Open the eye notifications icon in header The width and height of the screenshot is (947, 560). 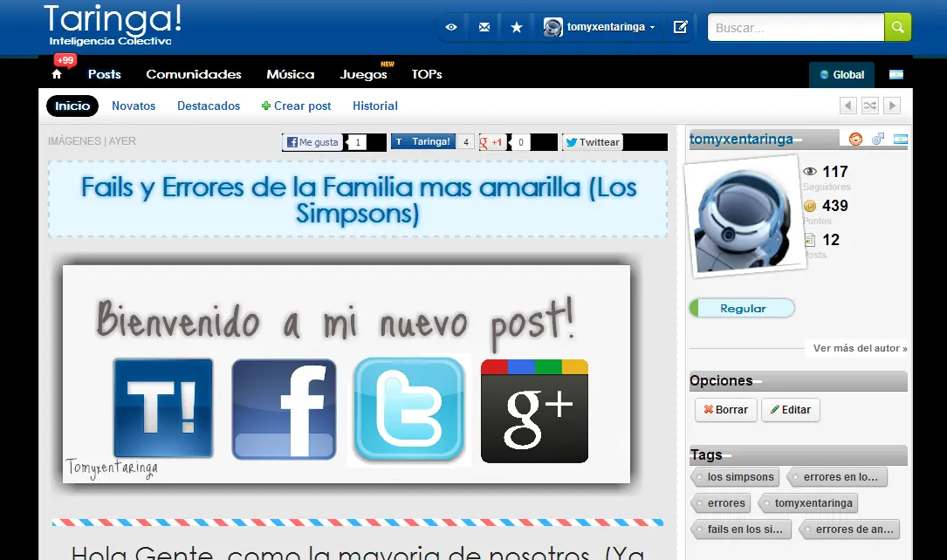pyautogui.click(x=451, y=27)
